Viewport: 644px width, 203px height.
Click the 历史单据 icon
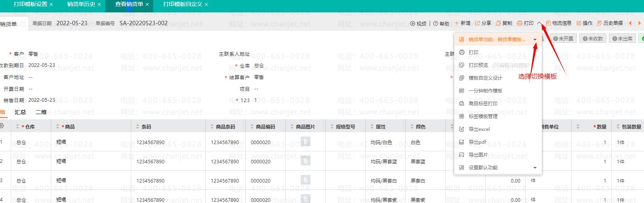[x=599, y=23]
